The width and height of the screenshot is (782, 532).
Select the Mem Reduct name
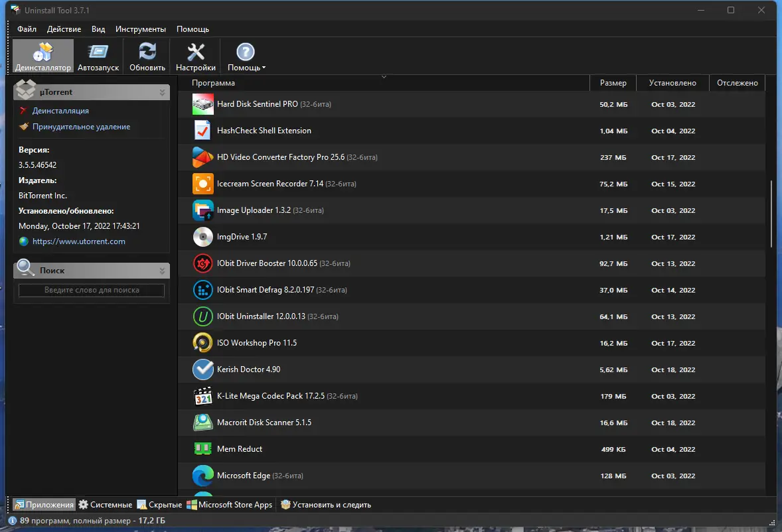240,449
